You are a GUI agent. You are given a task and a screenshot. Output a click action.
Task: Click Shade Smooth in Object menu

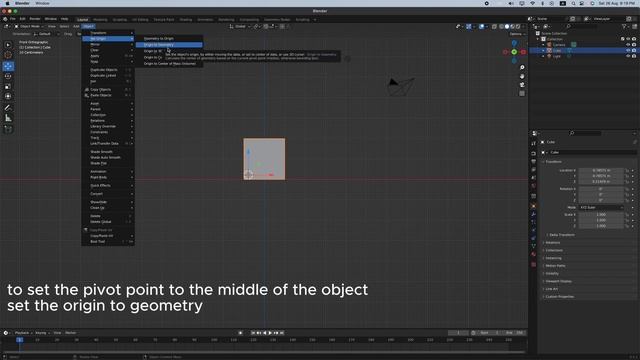(108, 152)
